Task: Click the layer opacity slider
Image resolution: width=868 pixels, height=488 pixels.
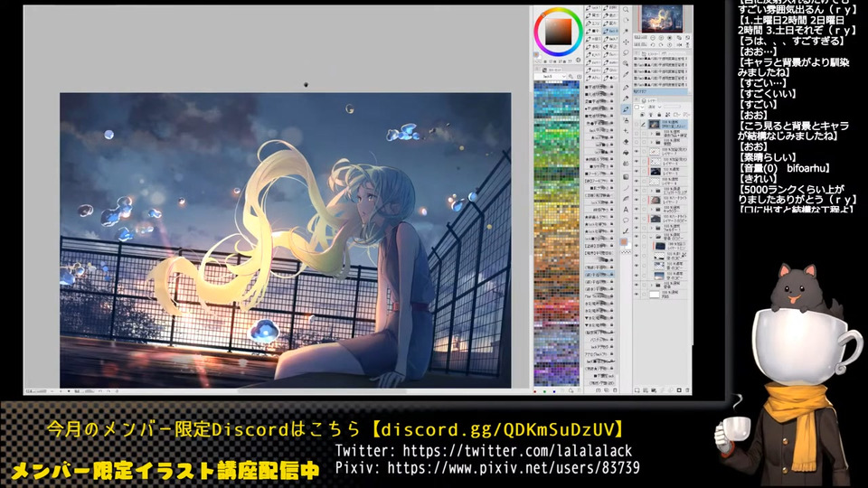Action: click(x=672, y=107)
